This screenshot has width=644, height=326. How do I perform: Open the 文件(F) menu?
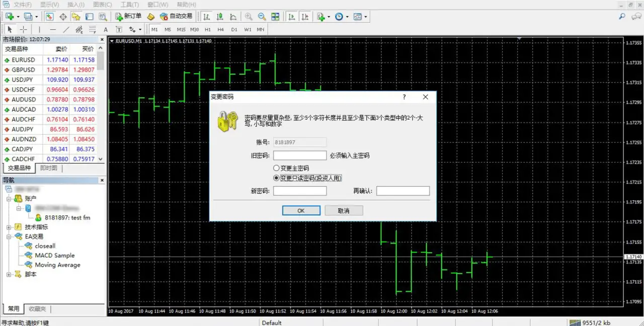(x=23, y=5)
